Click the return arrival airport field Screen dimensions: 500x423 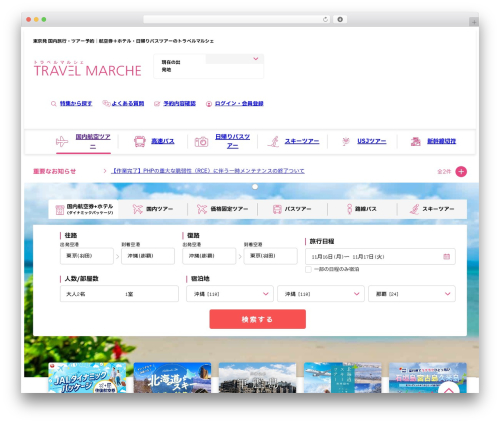(x=270, y=256)
